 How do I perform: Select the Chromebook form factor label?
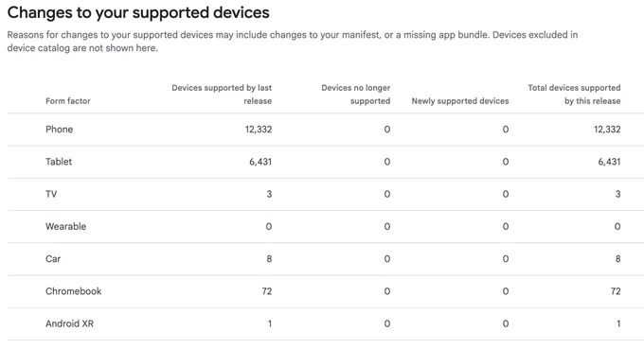point(74,291)
